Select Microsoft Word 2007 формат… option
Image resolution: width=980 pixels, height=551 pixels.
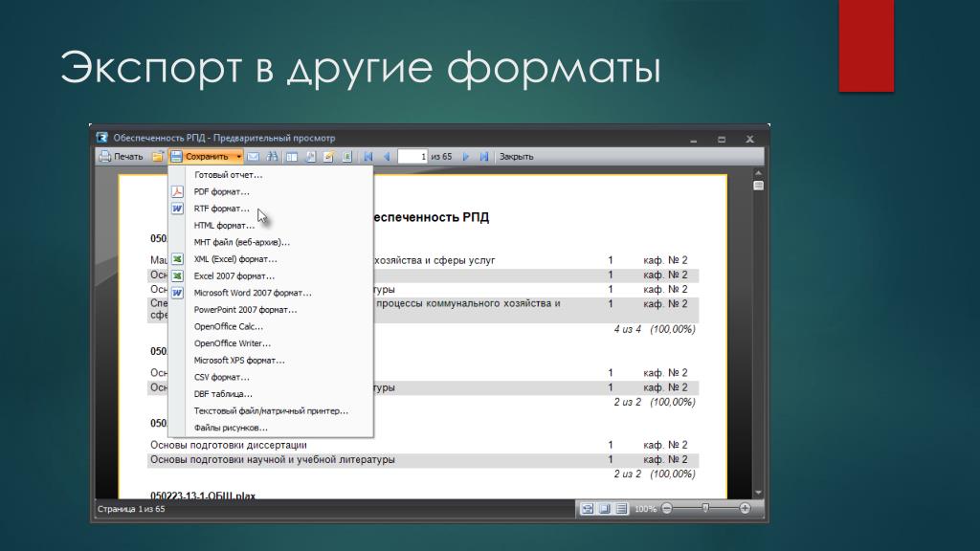271,293
